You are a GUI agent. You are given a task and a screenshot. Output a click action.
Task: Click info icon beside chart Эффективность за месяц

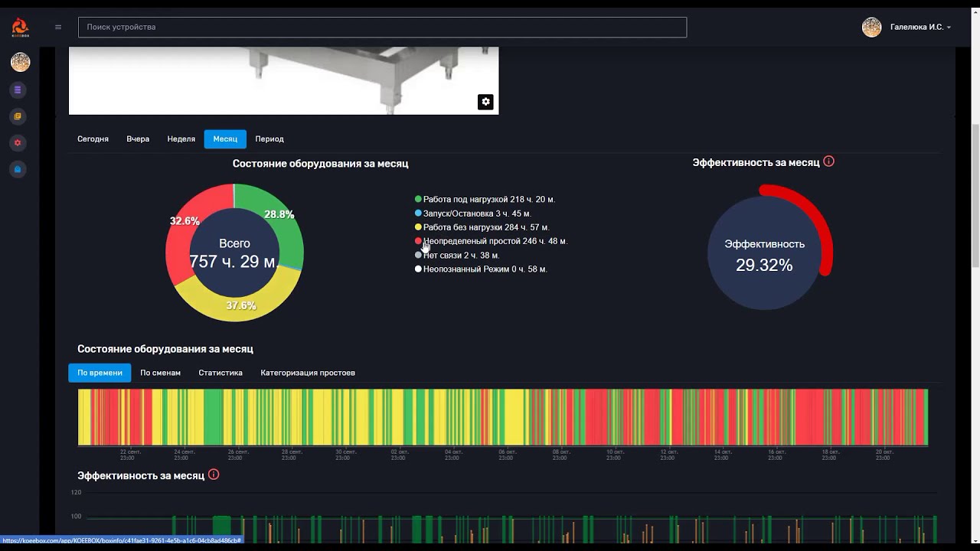click(214, 474)
